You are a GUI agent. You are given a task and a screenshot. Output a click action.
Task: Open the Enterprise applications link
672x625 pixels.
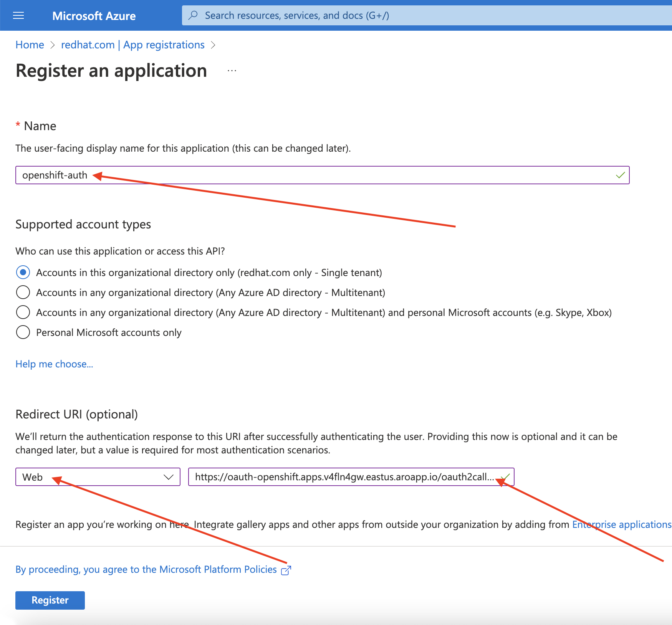coord(621,524)
